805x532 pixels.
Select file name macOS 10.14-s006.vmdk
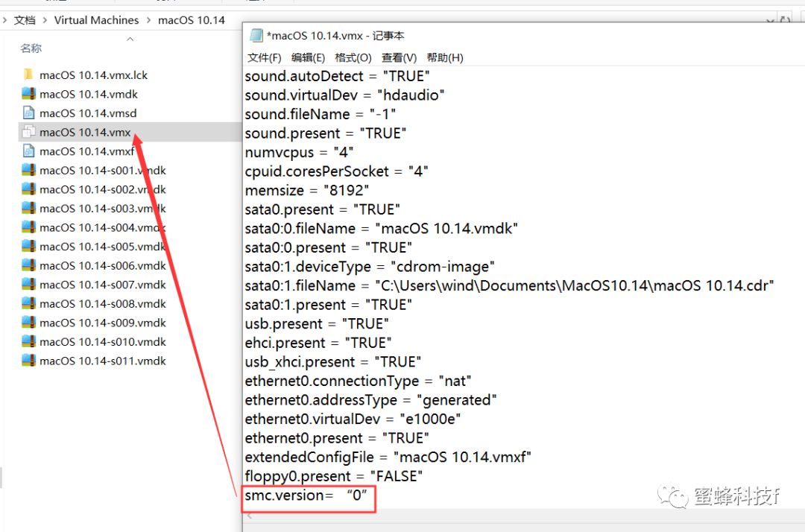point(103,265)
